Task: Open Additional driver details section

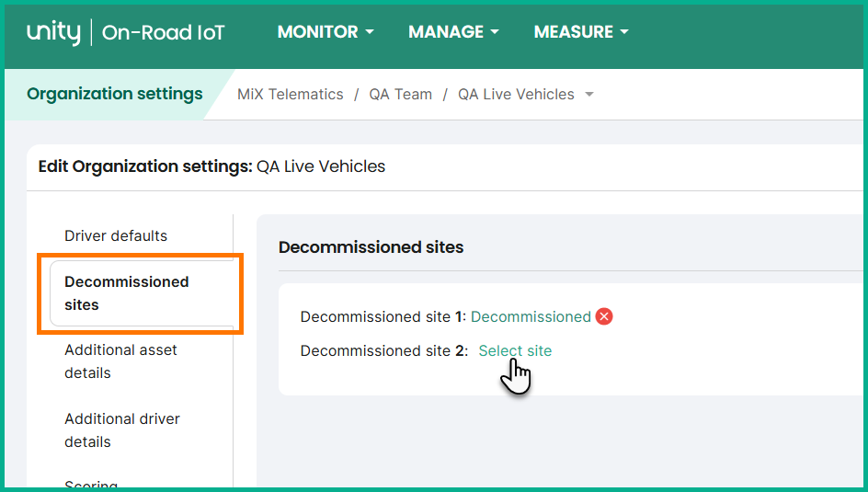Action: (121, 430)
